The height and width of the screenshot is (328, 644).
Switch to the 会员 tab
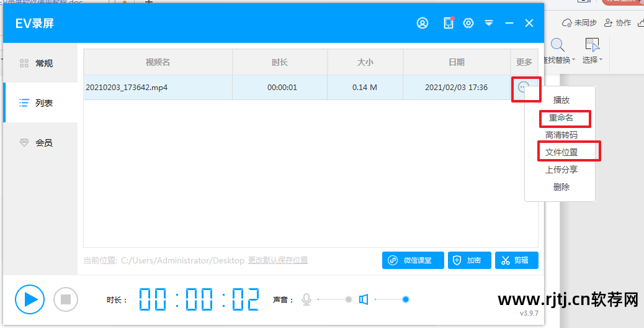(40, 143)
